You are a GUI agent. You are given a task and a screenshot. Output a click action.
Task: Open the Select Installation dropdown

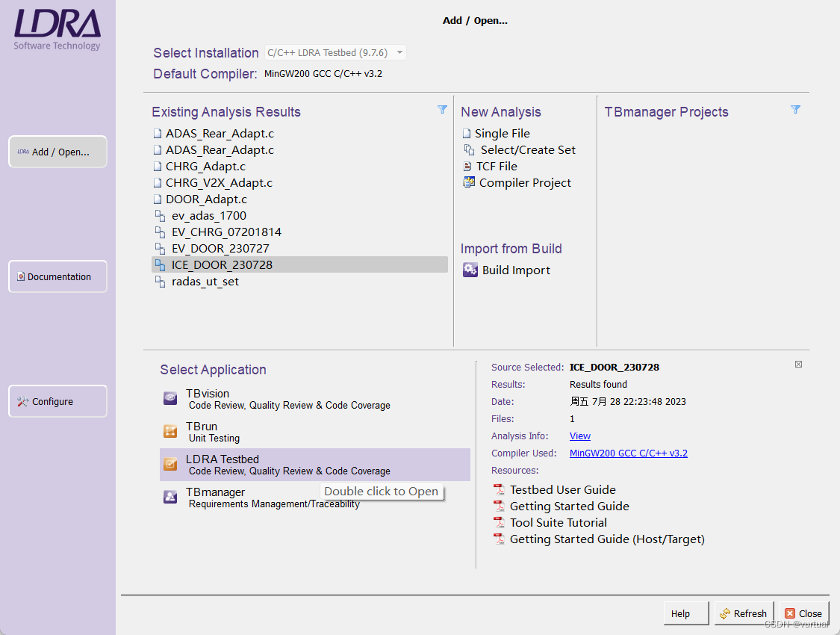pyautogui.click(x=335, y=52)
